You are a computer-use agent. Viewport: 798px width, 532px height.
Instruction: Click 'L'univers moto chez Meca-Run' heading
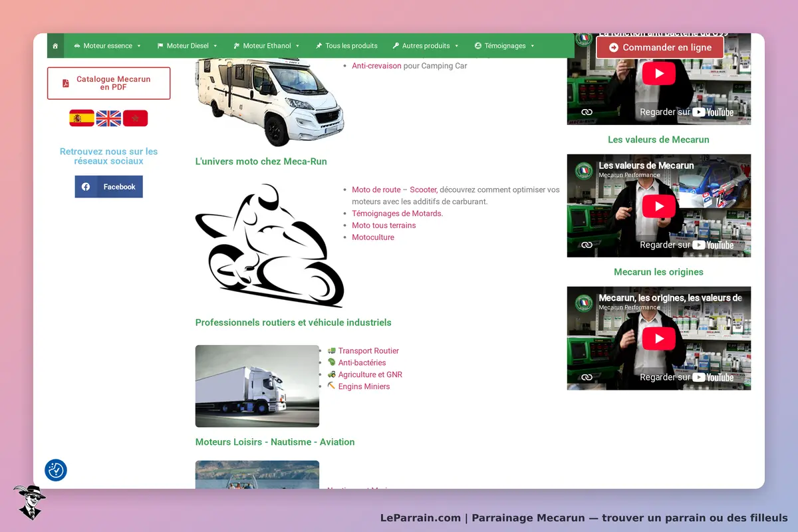[x=261, y=162]
